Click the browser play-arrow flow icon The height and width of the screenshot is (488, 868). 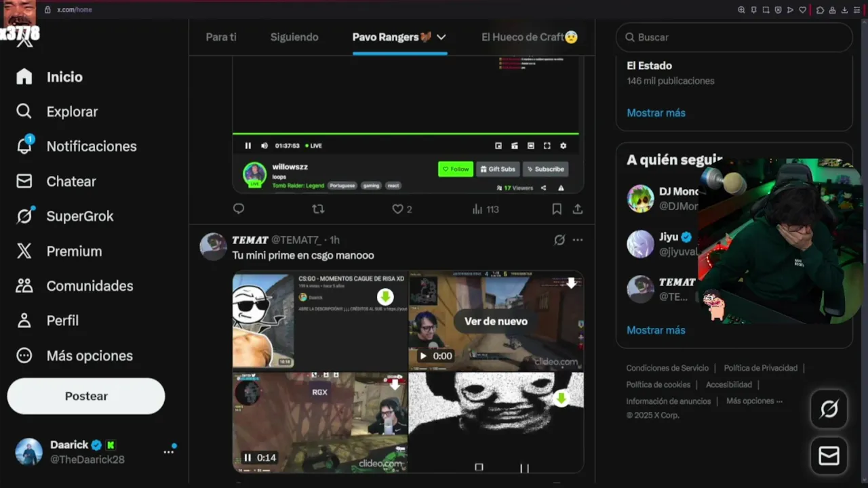[790, 9]
